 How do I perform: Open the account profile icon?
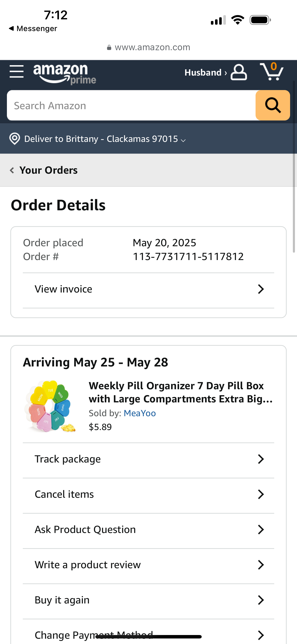click(239, 73)
